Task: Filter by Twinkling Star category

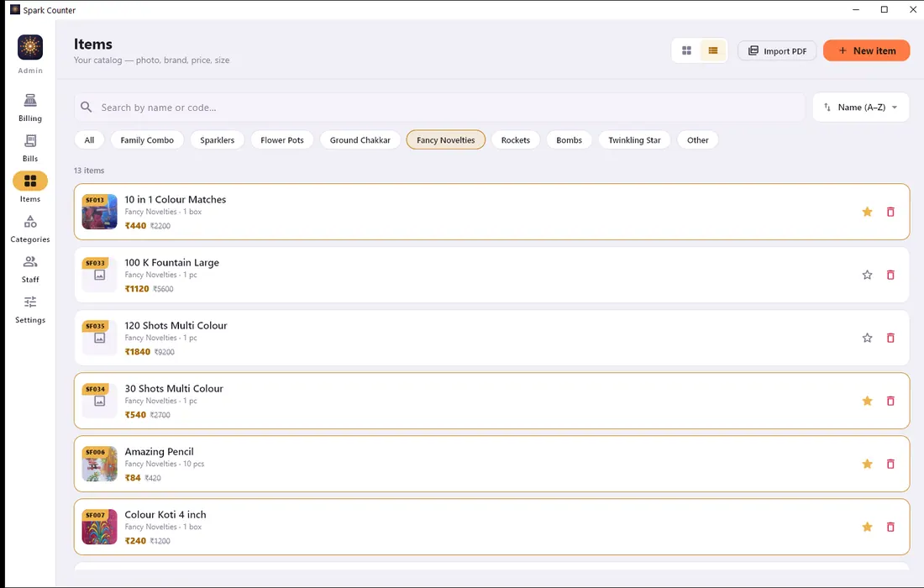Action: 635,140
